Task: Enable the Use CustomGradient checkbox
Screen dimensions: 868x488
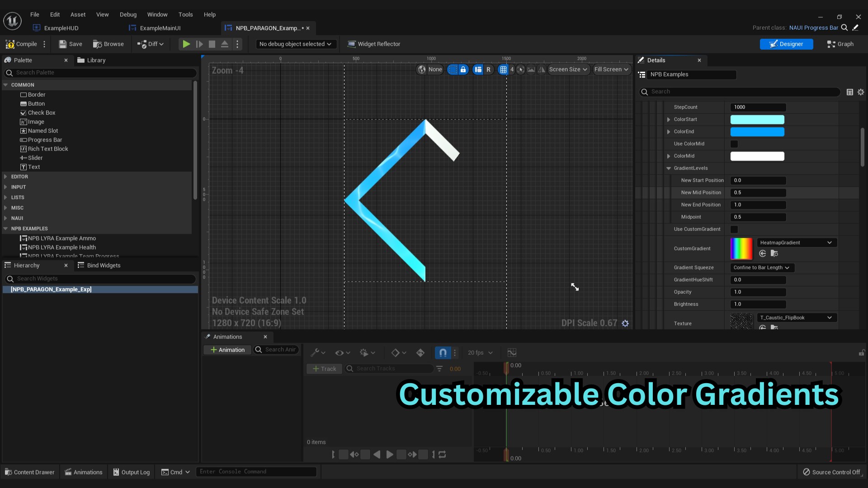Action: pos(734,229)
